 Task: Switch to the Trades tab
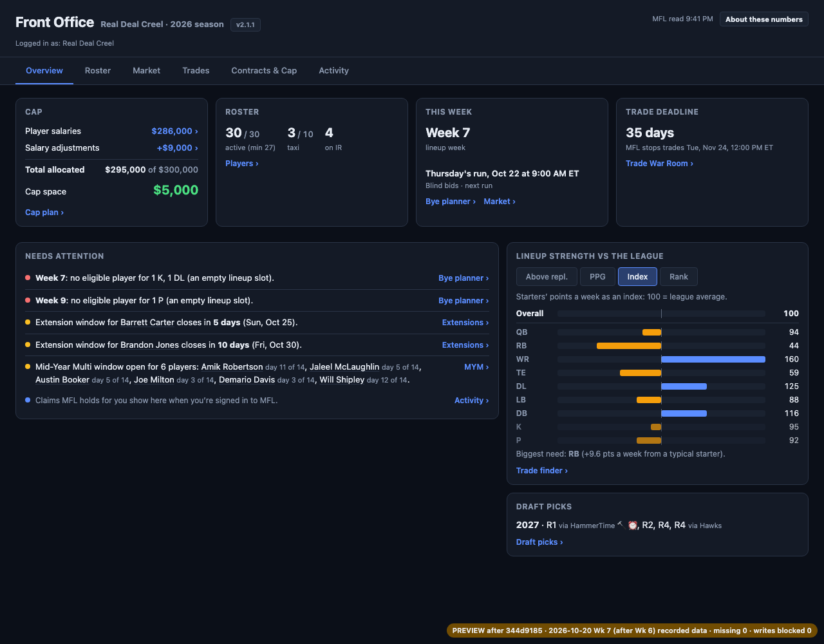tap(196, 71)
